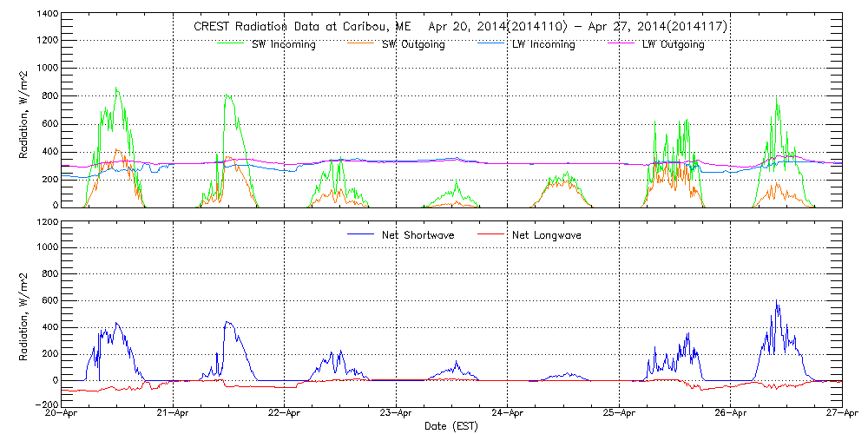Image resolution: width=868 pixels, height=434 pixels.
Task: Click the 21-Apr date tick label
Action: (174, 415)
